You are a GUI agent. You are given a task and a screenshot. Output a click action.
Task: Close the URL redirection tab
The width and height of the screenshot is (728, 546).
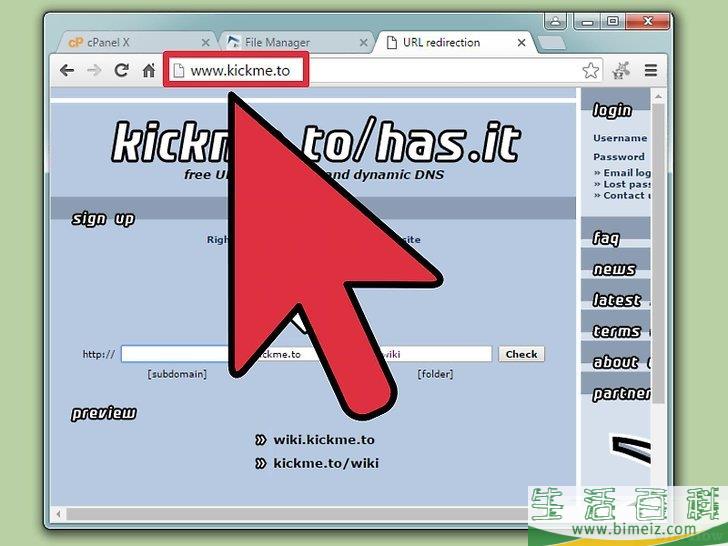(521, 43)
